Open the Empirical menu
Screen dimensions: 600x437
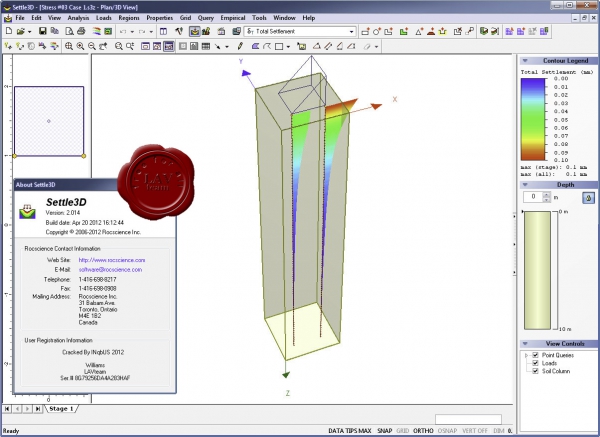tap(233, 18)
